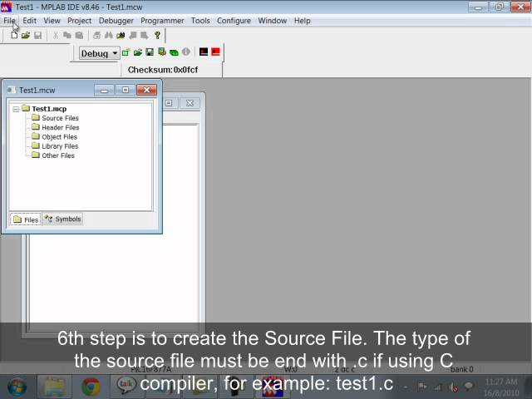Maximize the background editor window
The width and height of the screenshot is (532, 399).
coord(169,103)
